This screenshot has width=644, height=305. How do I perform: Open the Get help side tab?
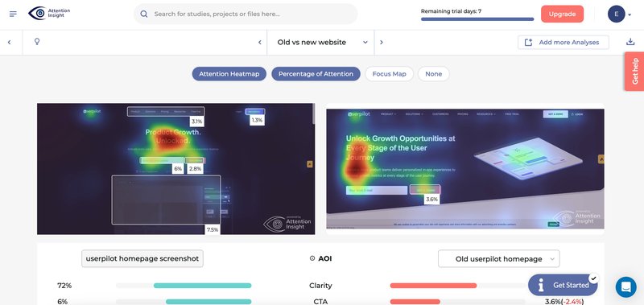(634, 72)
